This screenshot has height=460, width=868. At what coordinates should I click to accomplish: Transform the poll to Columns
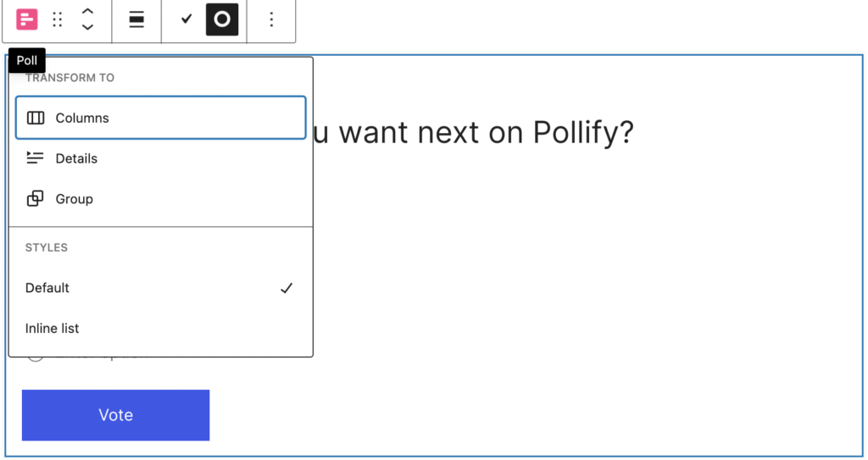pyautogui.click(x=160, y=118)
